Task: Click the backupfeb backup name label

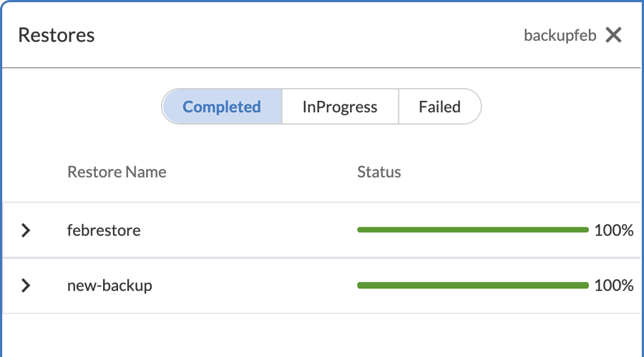Action: tap(560, 36)
